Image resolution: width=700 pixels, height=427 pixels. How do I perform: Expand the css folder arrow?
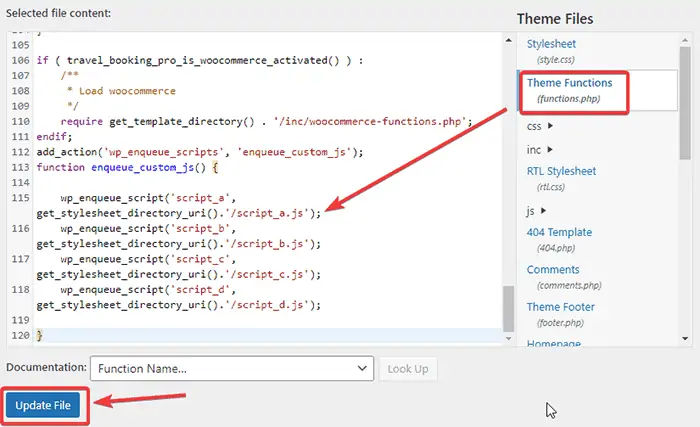pos(551,127)
